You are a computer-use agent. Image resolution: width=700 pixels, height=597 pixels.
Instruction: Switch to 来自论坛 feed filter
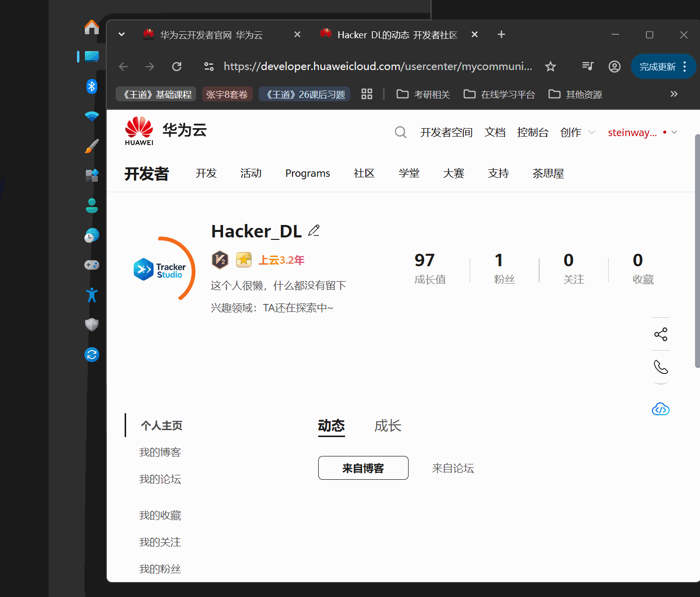click(453, 468)
